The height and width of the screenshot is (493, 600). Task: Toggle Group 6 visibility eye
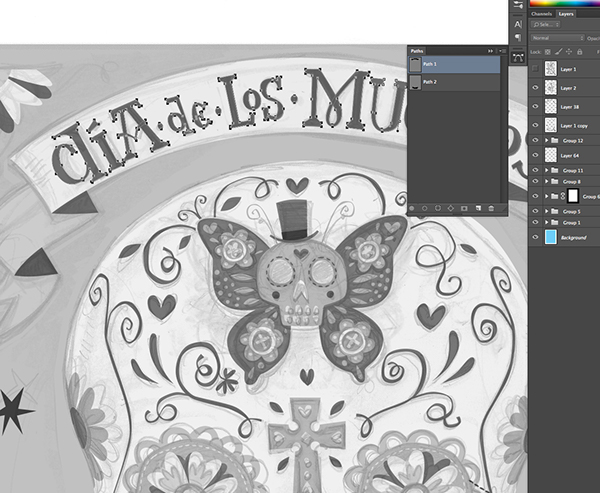tap(535, 196)
